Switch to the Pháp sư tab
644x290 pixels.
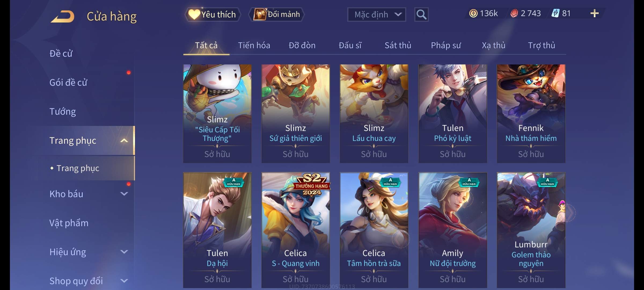pos(446,45)
